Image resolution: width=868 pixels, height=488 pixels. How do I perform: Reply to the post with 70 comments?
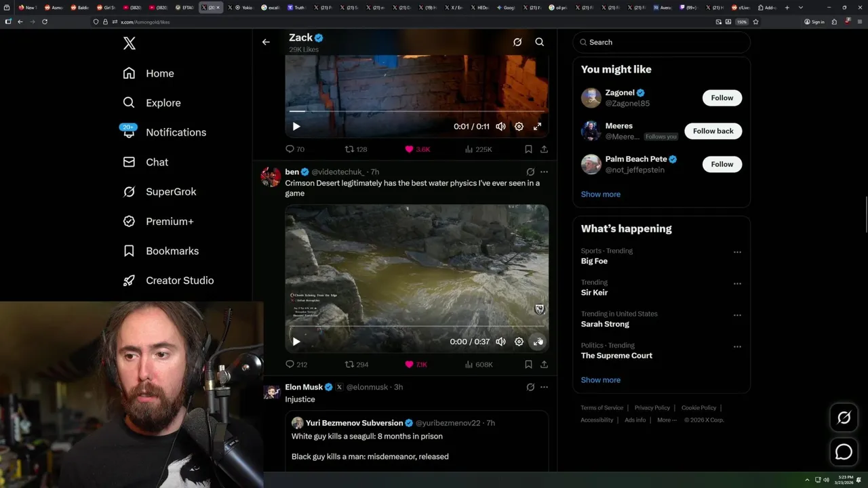coord(295,149)
